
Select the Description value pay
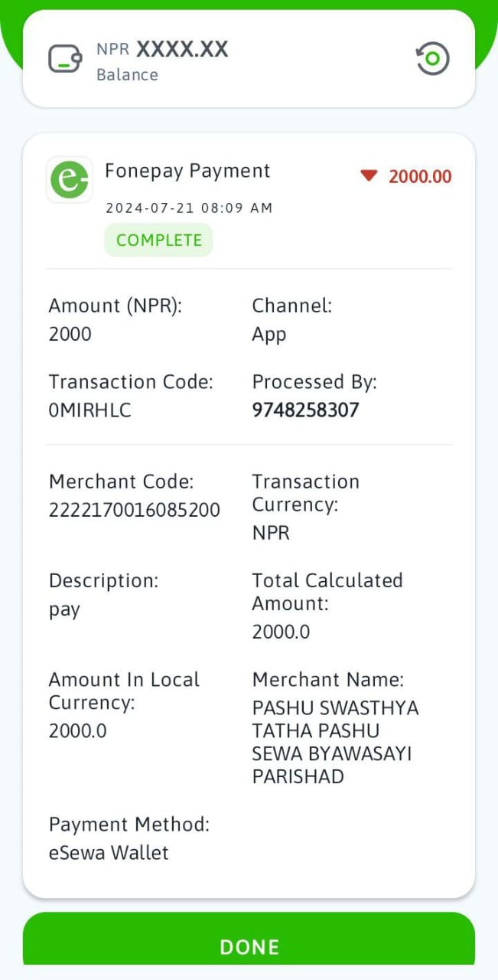[64, 611]
